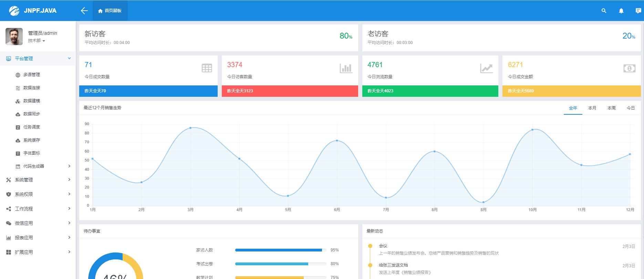Click the 任务调度 icon
The image size is (644, 279).
(x=18, y=127)
